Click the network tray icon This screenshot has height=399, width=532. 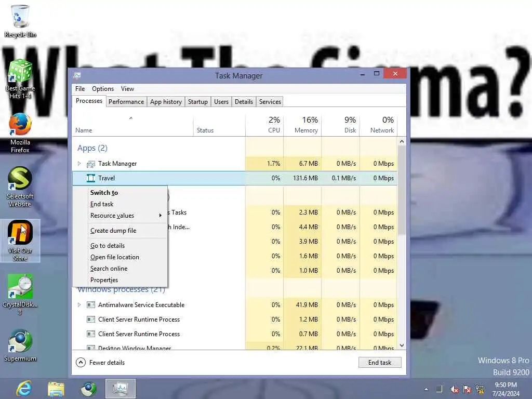click(x=480, y=390)
